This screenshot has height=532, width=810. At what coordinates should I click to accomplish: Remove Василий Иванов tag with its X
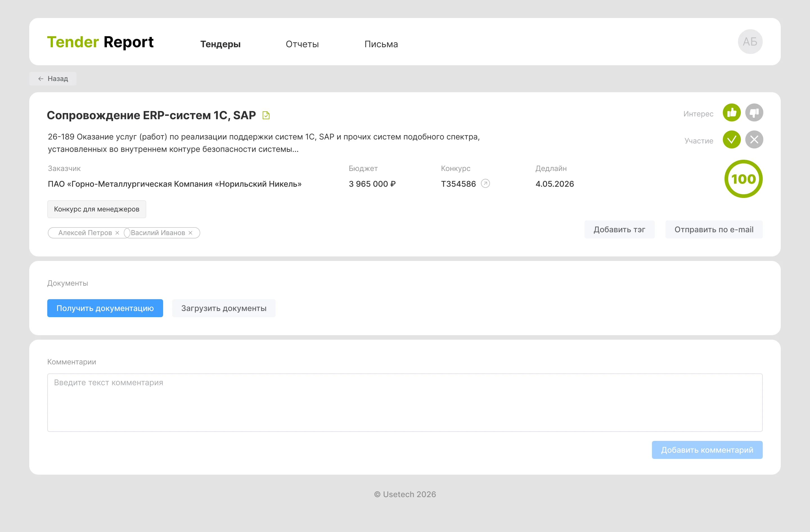191,233
